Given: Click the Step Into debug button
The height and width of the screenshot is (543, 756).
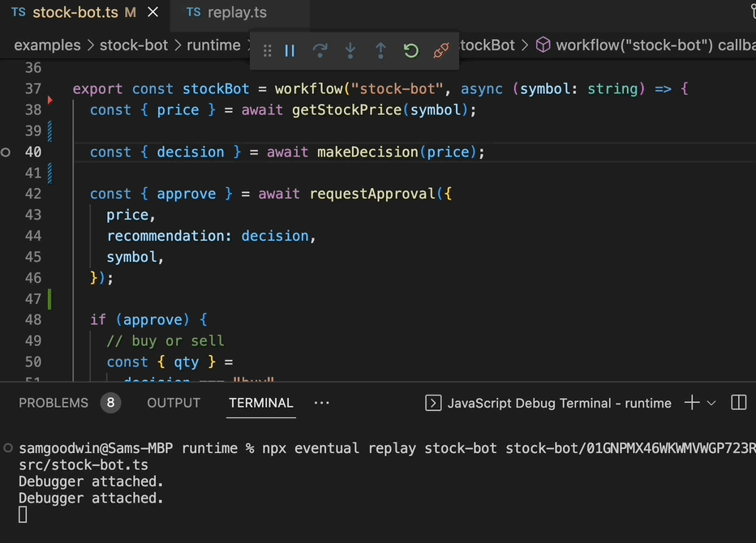Looking at the screenshot, I should point(350,51).
